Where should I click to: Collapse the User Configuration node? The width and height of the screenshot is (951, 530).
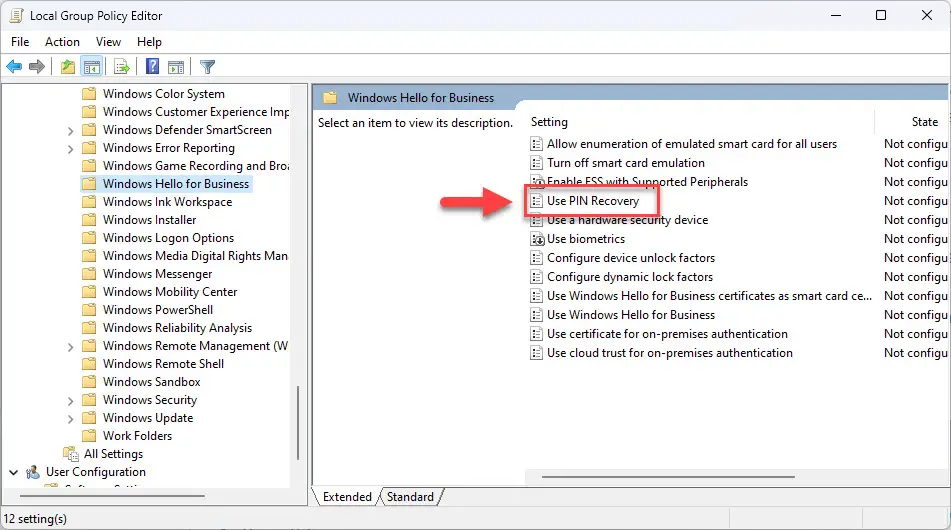[14, 472]
